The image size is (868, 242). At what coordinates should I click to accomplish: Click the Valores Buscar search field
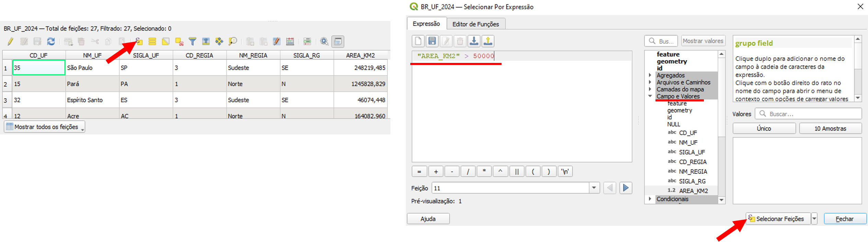[812, 114]
